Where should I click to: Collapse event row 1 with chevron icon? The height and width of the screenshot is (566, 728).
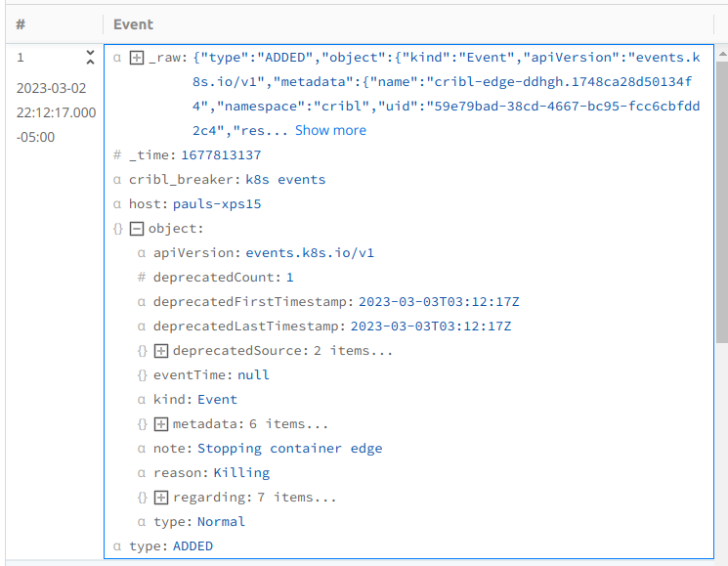pyautogui.click(x=90, y=58)
